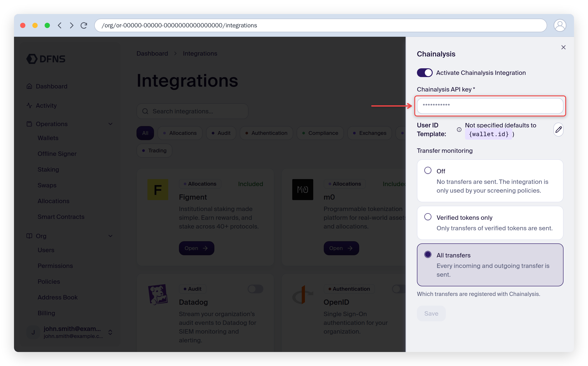Close the Chainalysis panel with X
The width and height of the screenshot is (588, 366).
pyautogui.click(x=563, y=47)
